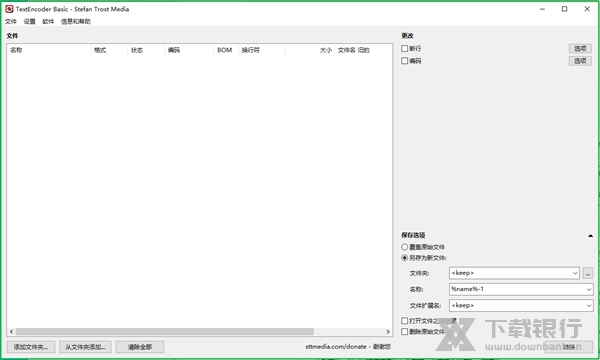Open the 文件 menu

click(x=11, y=21)
